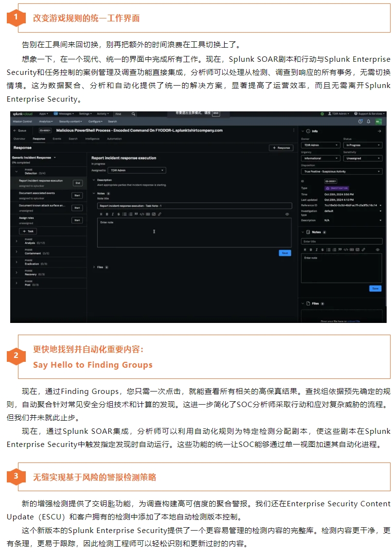Open the Urgency dropdown Informational
Screen dimensions: 392x552
click(x=321, y=159)
